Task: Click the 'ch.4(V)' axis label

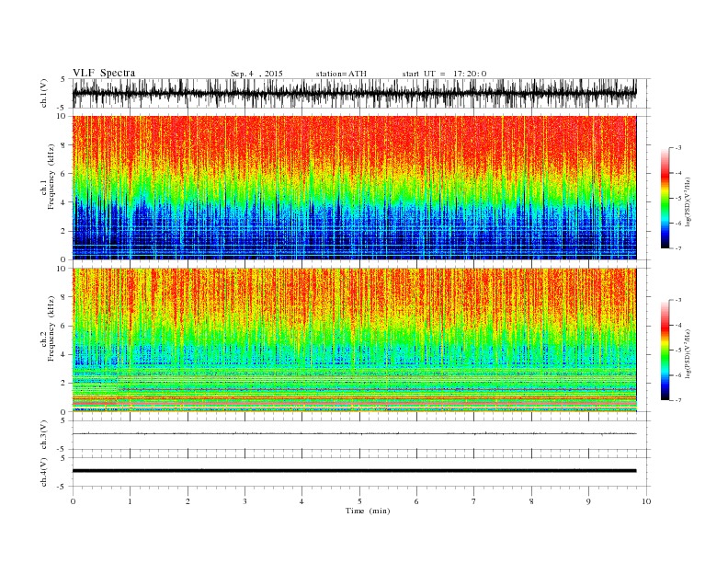Action: point(44,472)
